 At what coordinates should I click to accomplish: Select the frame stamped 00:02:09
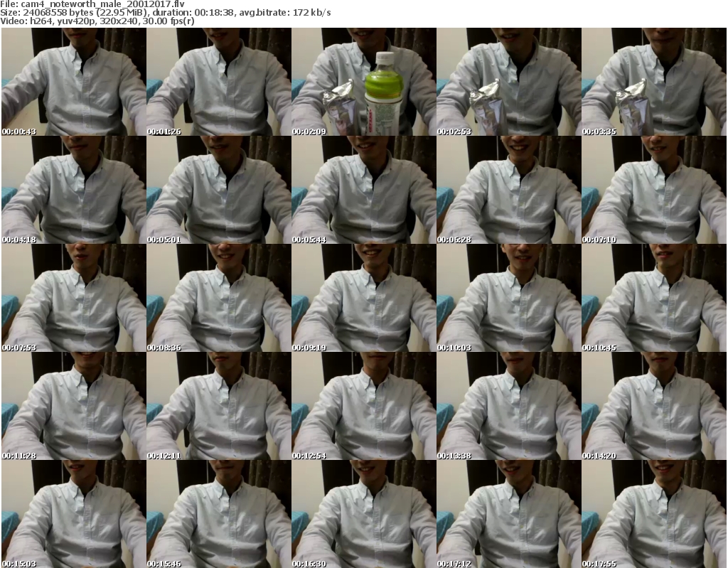pos(364,82)
